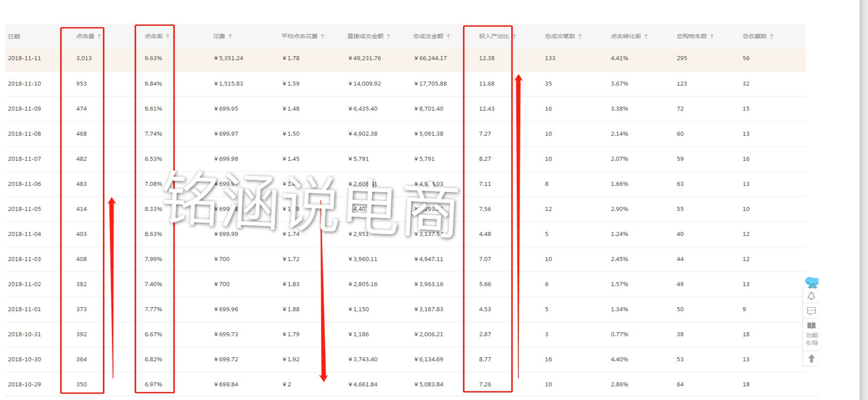Screen dimensions: 868x400
Task: Sort by 总收藏数 using its arrow icon
Action: 772,37
